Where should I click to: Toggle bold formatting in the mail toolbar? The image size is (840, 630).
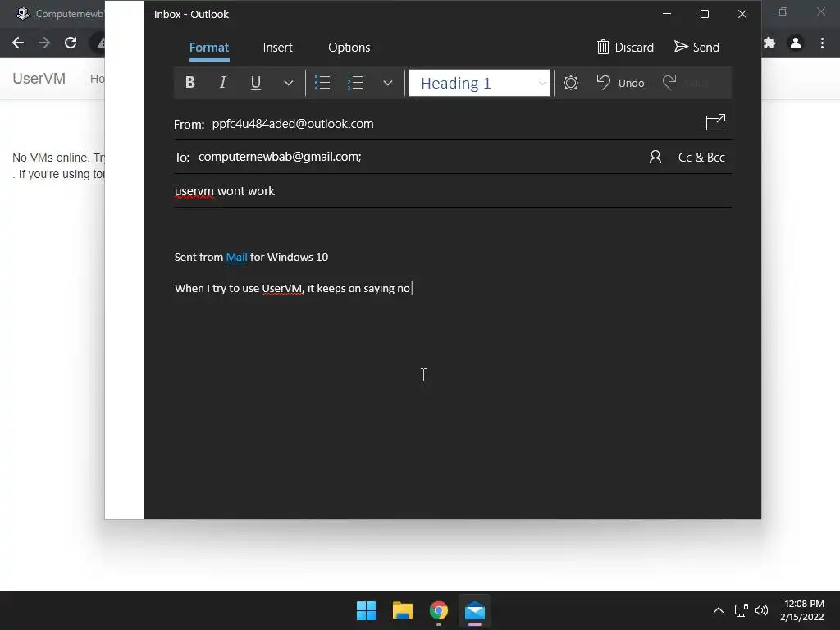[189, 83]
